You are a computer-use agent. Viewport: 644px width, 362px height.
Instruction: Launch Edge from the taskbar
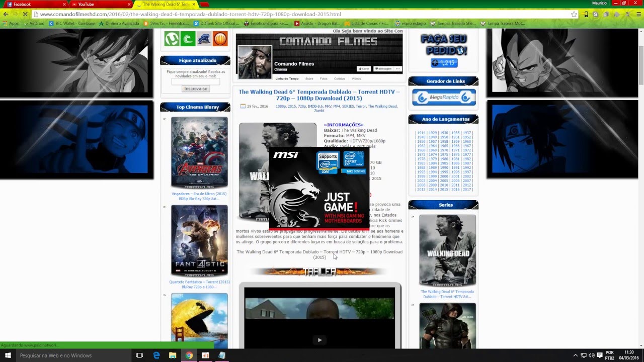point(156,355)
